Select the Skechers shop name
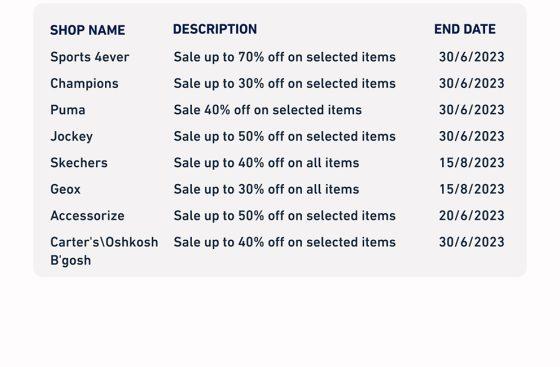560x367 pixels. (x=79, y=163)
